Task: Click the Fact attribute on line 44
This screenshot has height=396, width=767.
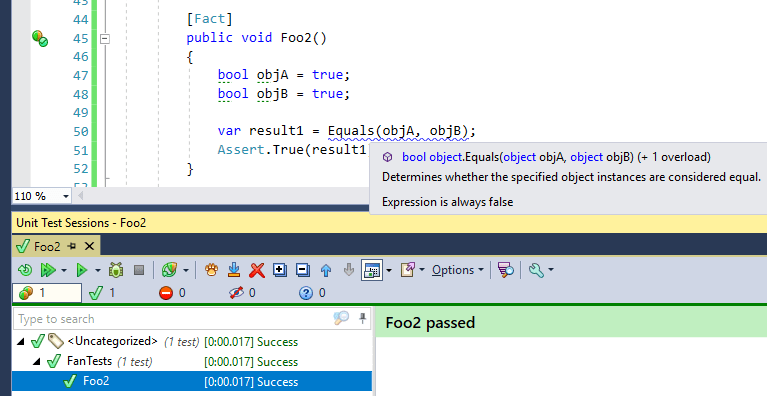Action: click(x=209, y=19)
